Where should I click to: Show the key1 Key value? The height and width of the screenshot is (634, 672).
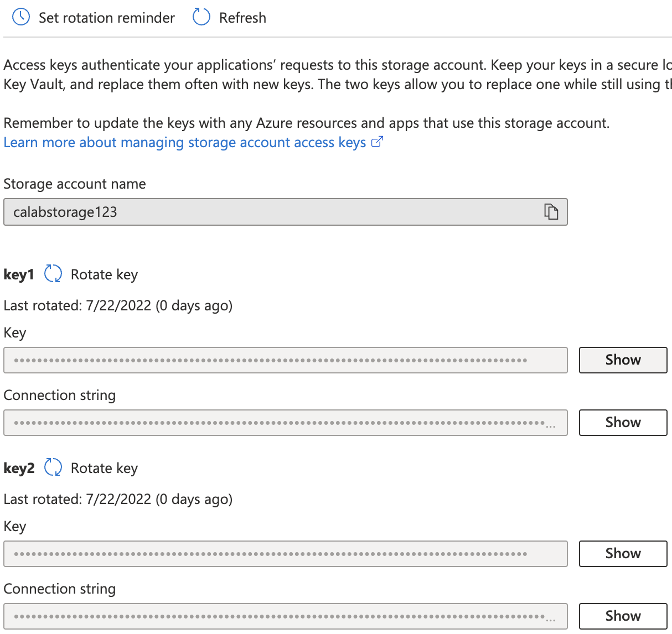[x=623, y=360]
